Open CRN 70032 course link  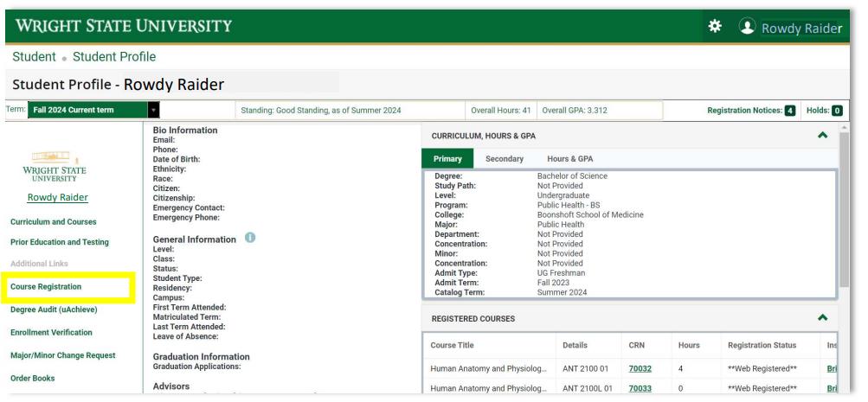640,368
